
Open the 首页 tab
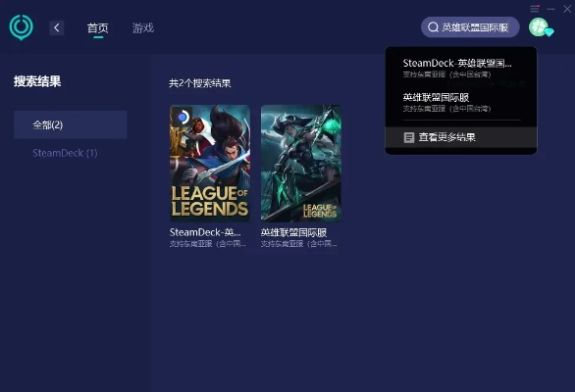pyautogui.click(x=98, y=27)
